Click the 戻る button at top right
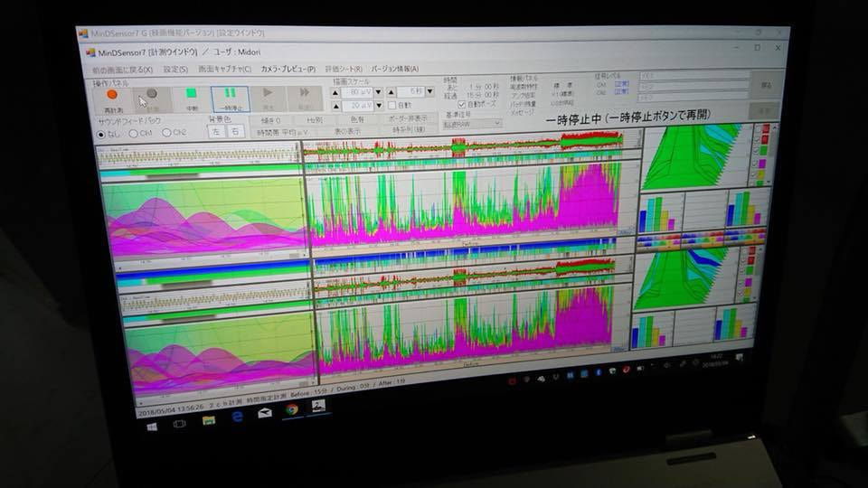Screen dimensions: 868x488 766,84
